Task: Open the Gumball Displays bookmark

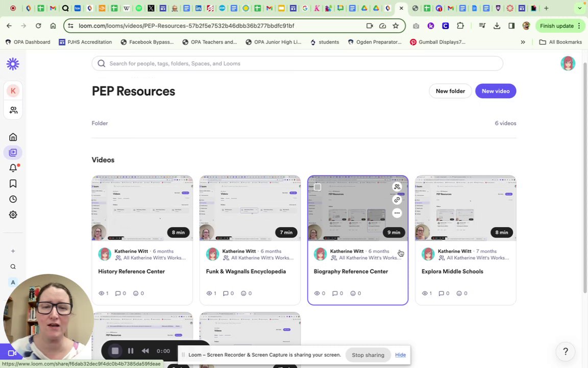Action: 437,42
